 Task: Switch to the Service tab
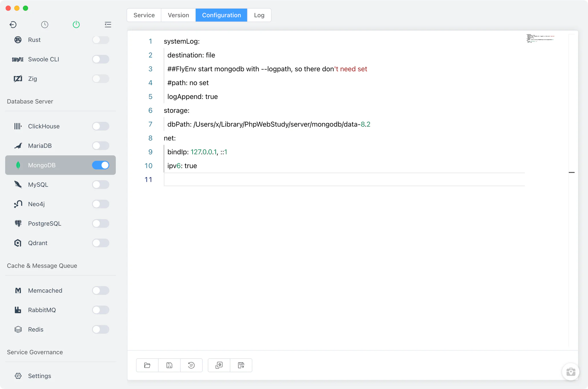[144, 15]
